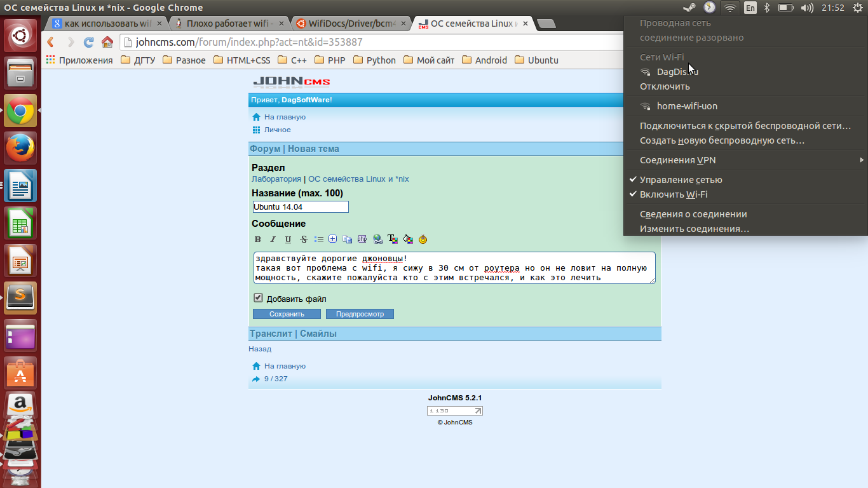The height and width of the screenshot is (488, 868).
Task: Insert a bulleted list tag
Action: (318, 240)
